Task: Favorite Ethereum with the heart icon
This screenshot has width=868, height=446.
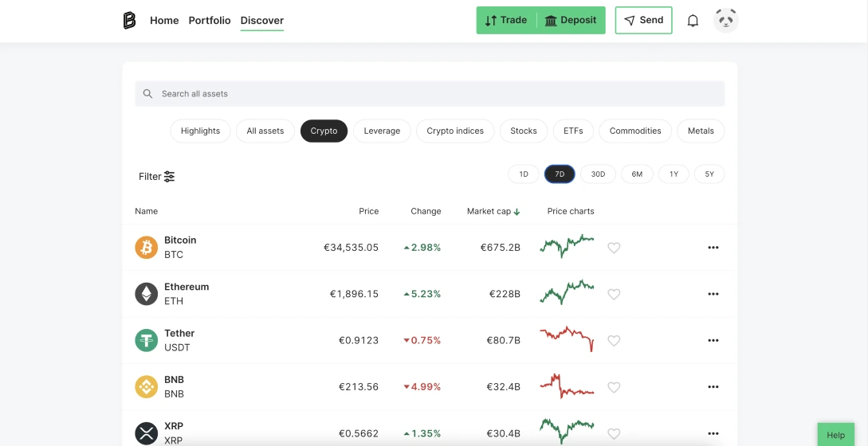Action: tap(614, 295)
